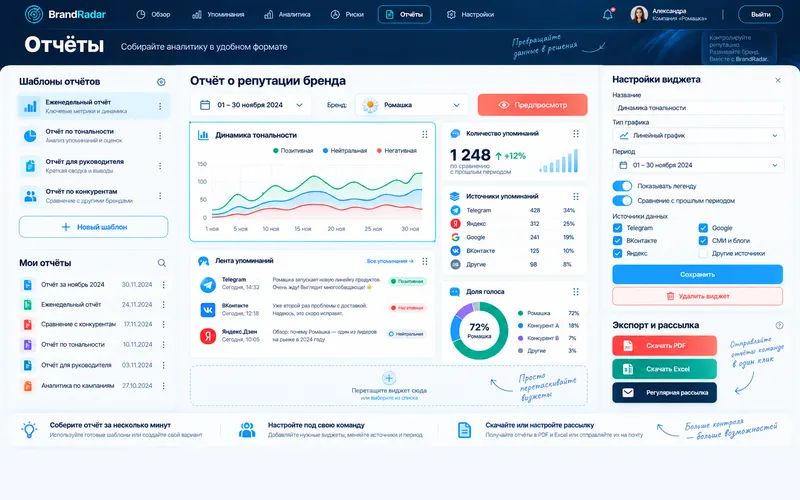Open Еженедельный отчёт 24.11.2024 report row
The image size is (800, 500).
pos(94,305)
